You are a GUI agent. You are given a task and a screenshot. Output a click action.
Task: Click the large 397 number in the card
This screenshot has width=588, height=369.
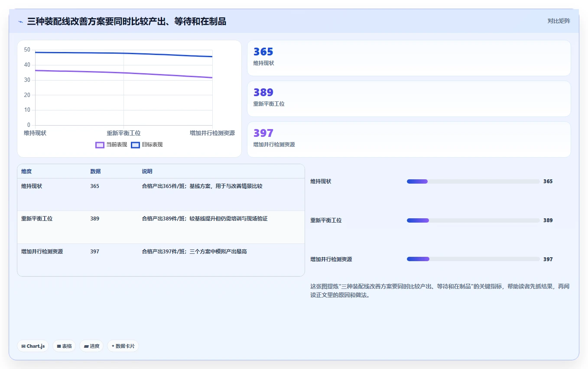pos(263,133)
